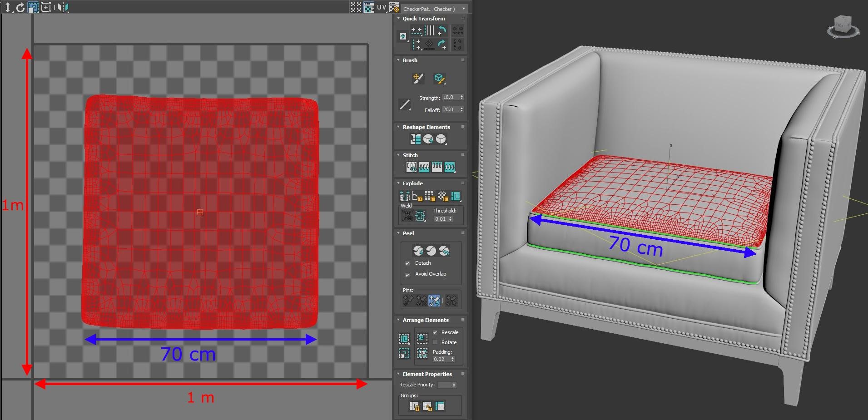Toggle the UV display button in the toolbar
The width and height of the screenshot is (868, 420).
381,7
